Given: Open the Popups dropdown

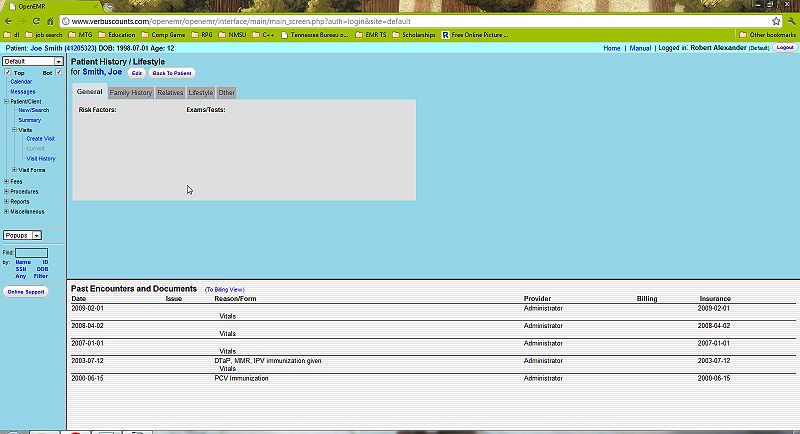Looking at the screenshot, I should point(23,235).
